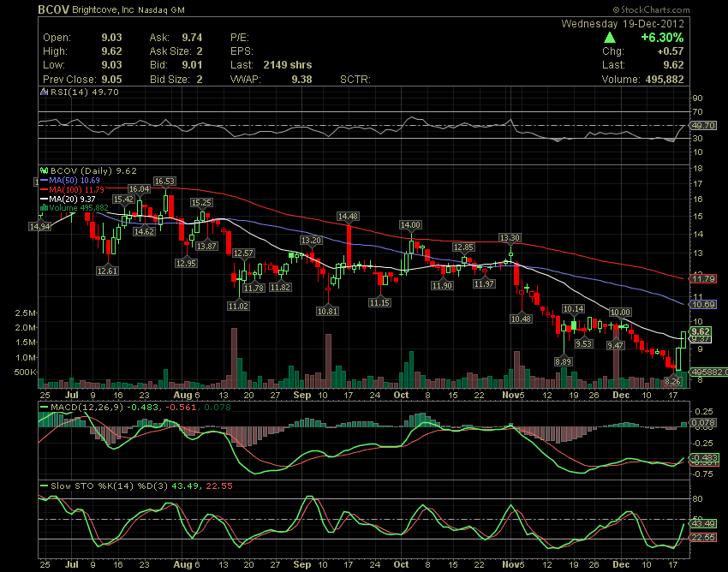The image size is (728, 572).
Task: Click the 14.00 price label
Action: (x=410, y=224)
